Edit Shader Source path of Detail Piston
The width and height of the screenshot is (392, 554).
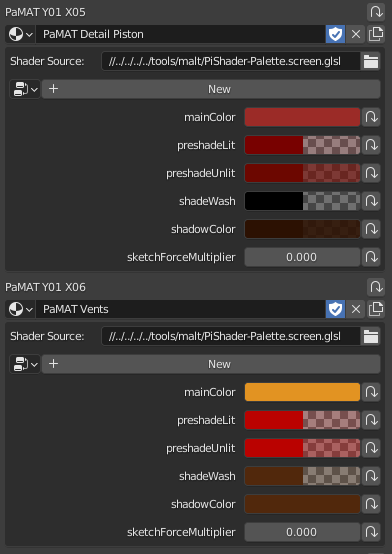point(231,61)
